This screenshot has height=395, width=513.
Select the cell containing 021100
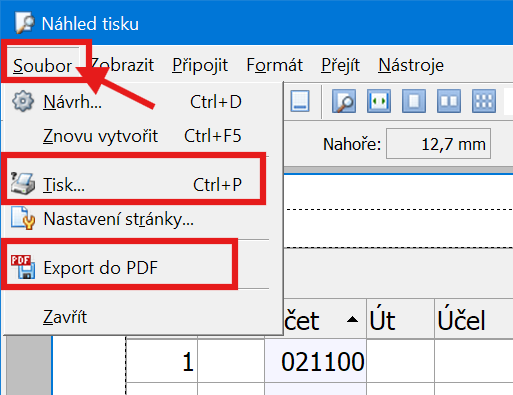click(315, 362)
